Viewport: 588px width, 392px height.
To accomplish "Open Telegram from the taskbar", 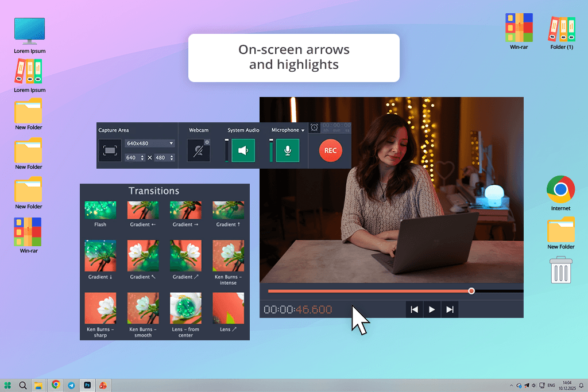I will point(71,385).
